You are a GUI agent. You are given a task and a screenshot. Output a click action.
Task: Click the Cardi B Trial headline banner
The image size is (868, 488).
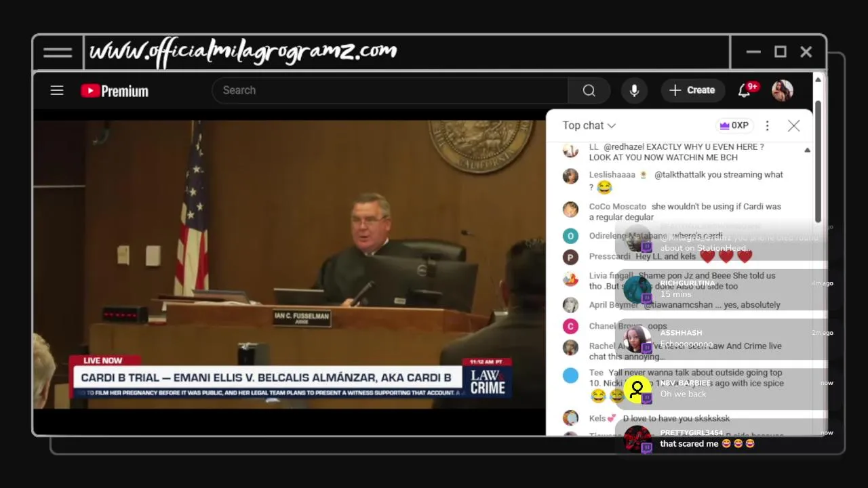[x=266, y=378]
